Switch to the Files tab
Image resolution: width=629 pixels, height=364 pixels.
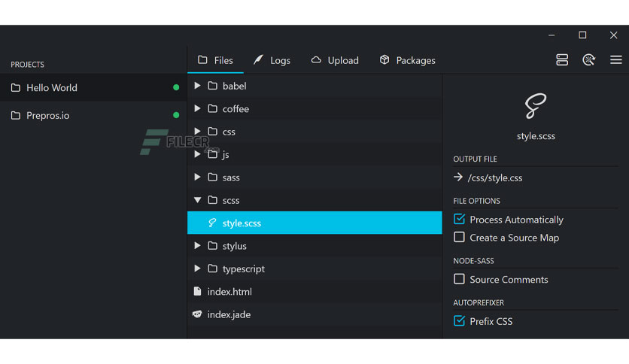(215, 60)
